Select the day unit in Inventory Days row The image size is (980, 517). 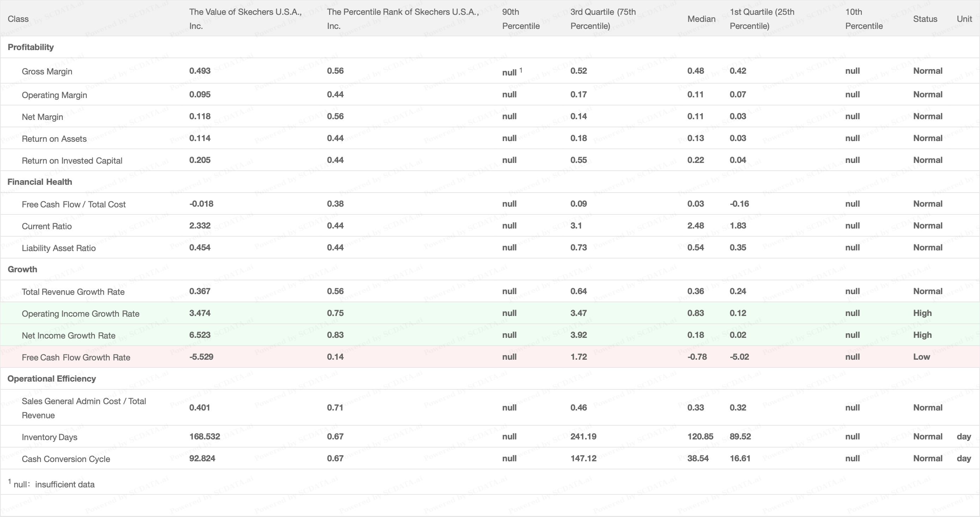tap(964, 436)
